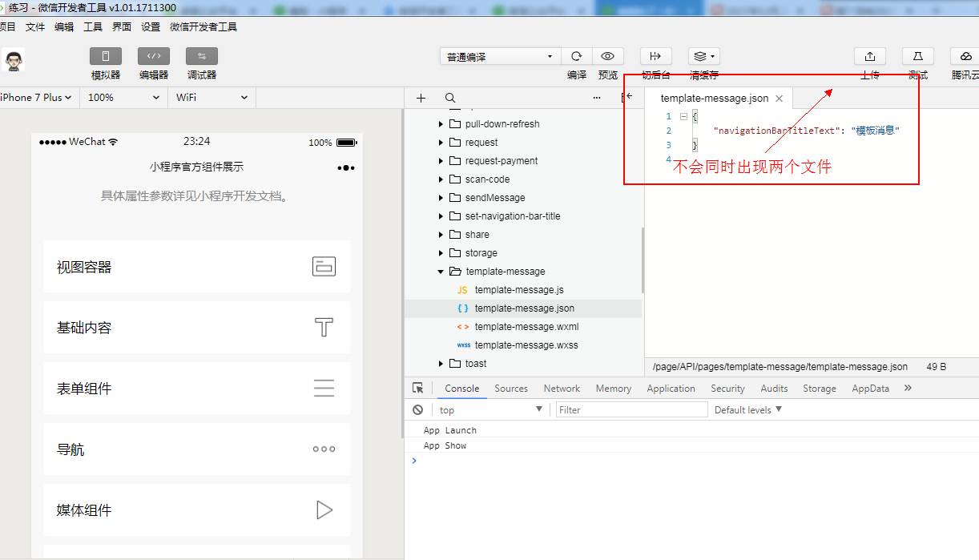Open the top context dropdown
The height and width of the screenshot is (560, 979).
click(x=490, y=409)
